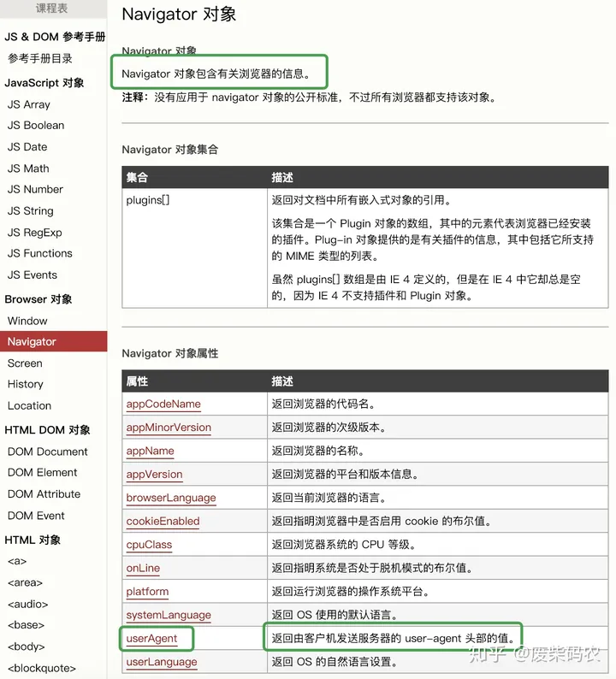Click the 参考手册目录 sidebar link
The image size is (616, 679).
click(40, 59)
